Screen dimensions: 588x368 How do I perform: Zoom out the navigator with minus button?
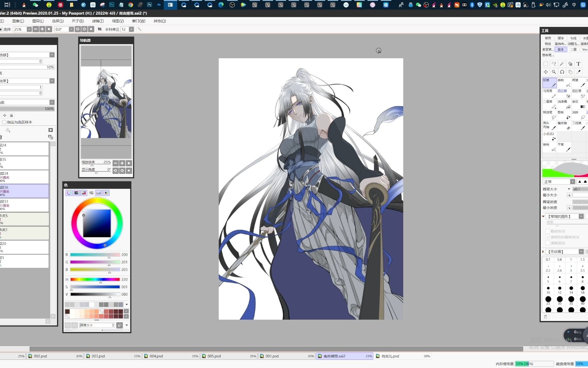coord(116,163)
